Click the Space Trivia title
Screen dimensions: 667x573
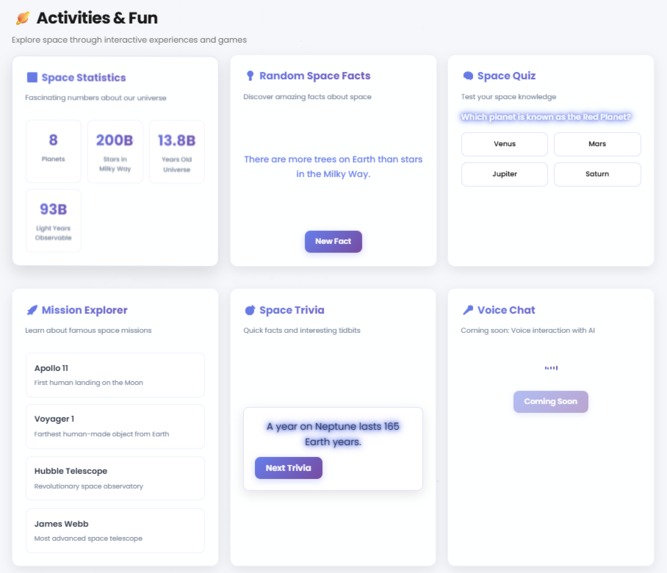click(x=292, y=310)
